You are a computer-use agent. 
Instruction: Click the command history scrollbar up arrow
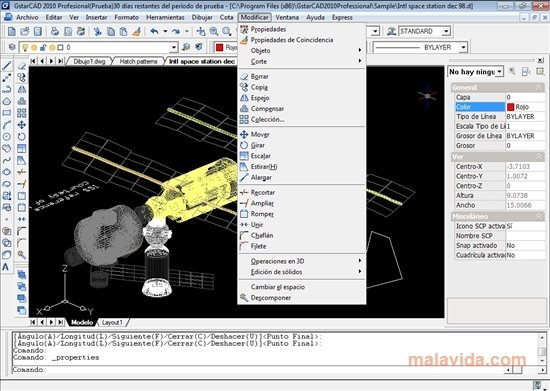[542, 337]
